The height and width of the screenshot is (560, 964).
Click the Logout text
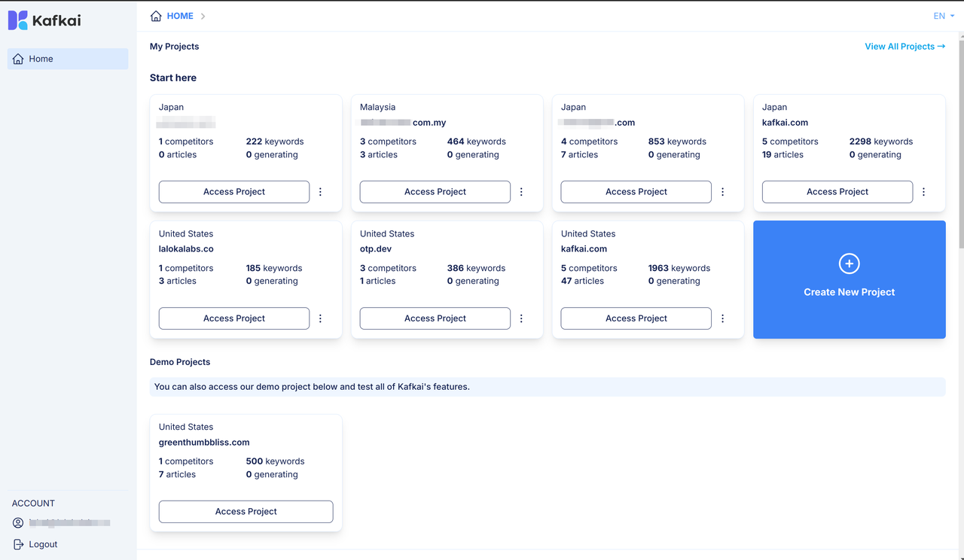tap(43, 544)
